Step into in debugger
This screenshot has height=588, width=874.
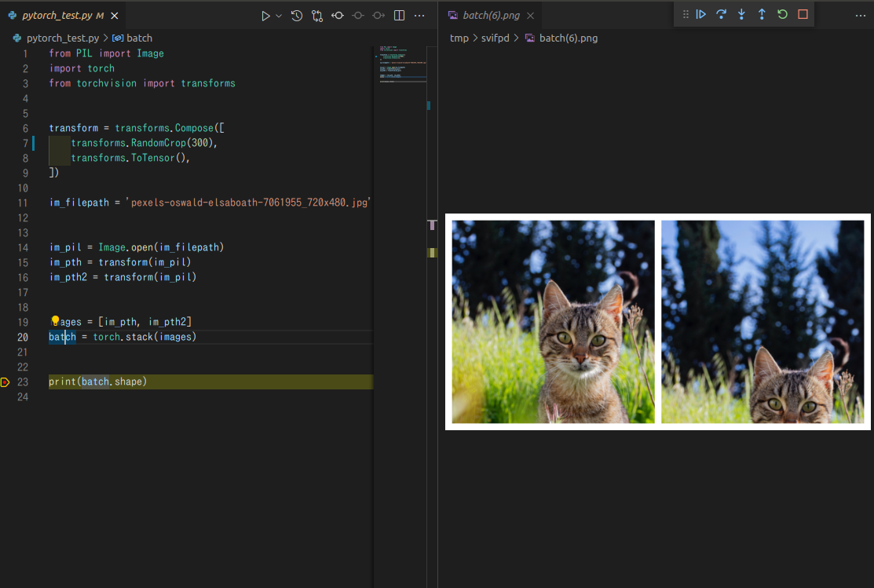click(741, 14)
